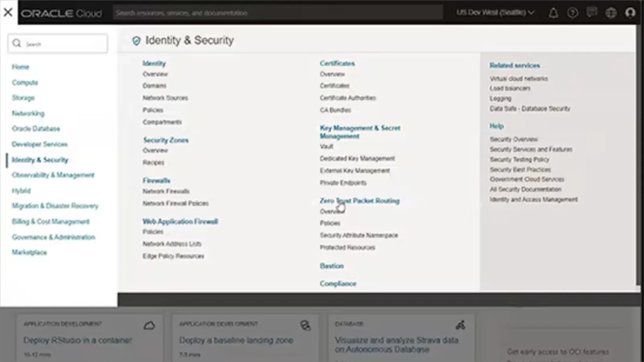This screenshot has width=644, height=362.
Task: Click the shield icon beside Identity & Security
Action: [x=136, y=41]
